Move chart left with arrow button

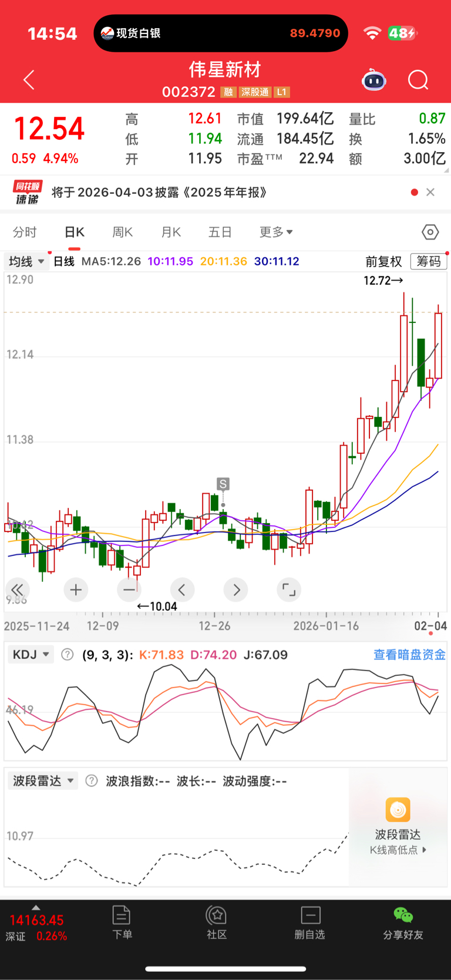coord(182,590)
